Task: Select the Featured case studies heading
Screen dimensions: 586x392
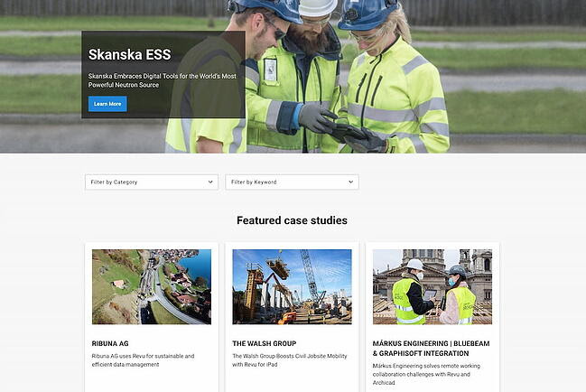Action: (x=292, y=220)
